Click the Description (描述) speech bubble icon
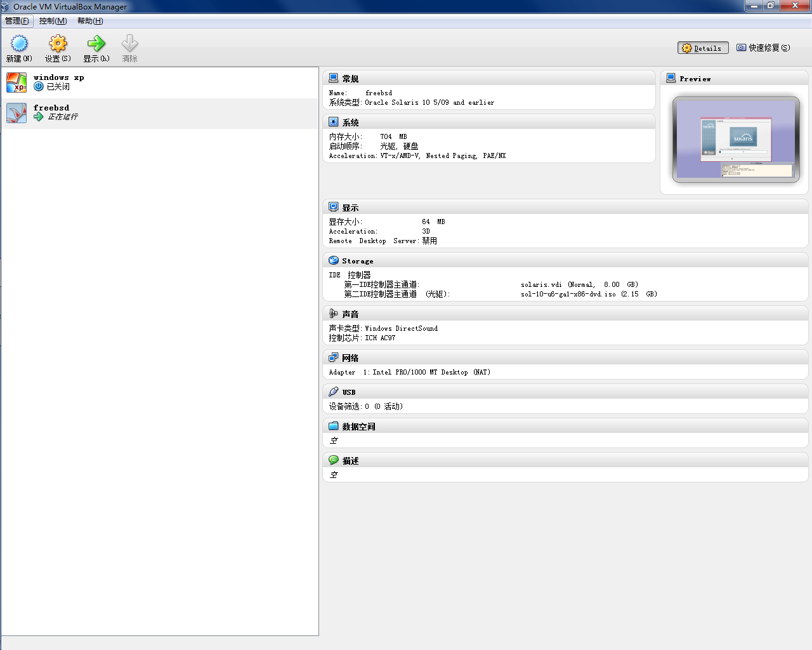The image size is (812, 650). pyautogui.click(x=334, y=460)
